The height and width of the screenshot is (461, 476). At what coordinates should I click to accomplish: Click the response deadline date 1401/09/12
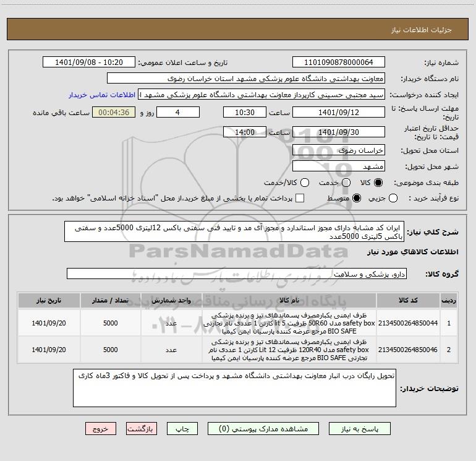[339, 113]
